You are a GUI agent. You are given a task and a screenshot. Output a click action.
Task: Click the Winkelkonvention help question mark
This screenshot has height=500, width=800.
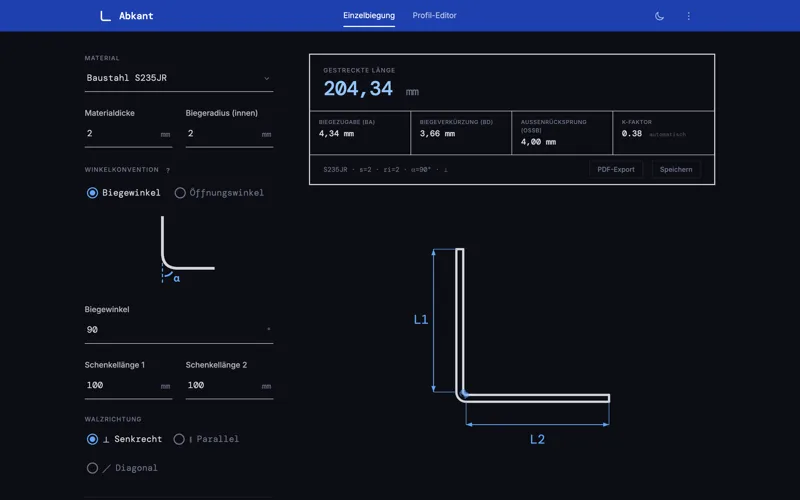point(168,170)
